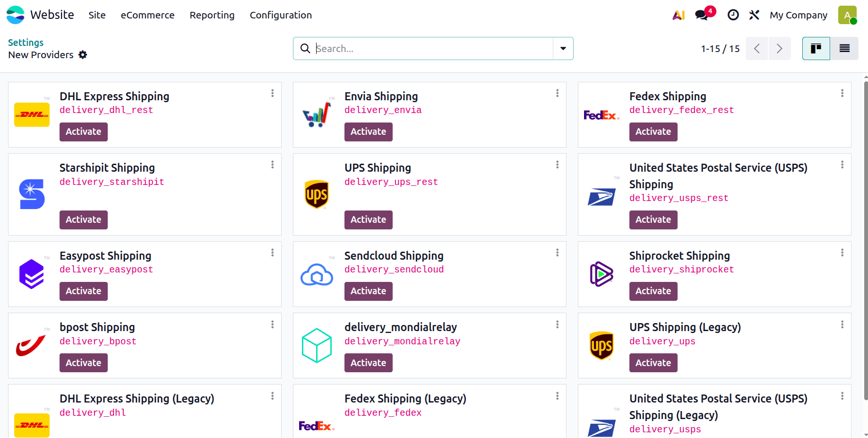The width and height of the screenshot is (868, 438).
Task: Click the Fedex Shipping (Legacy) title
Action: coord(405,399)
